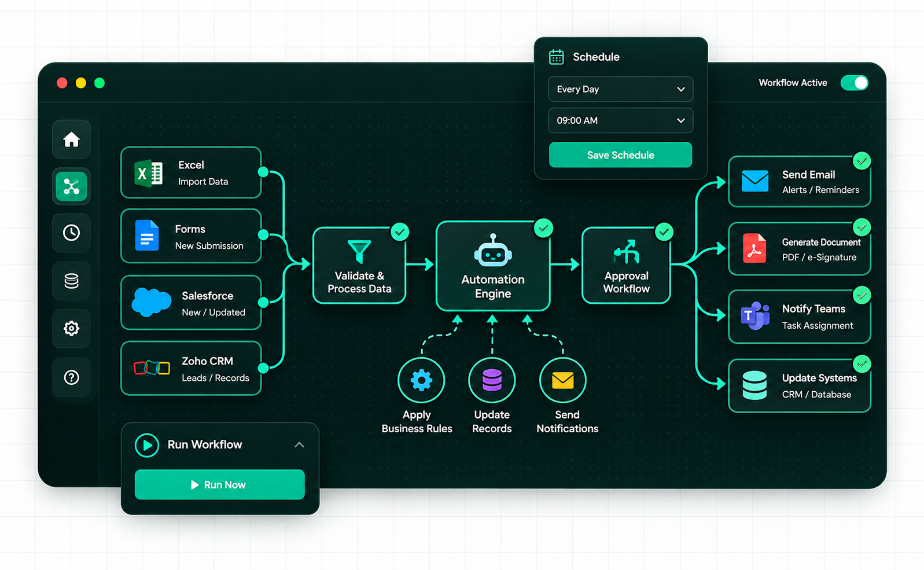
Task: Open the database sidebar icon
Action: (x=71, y=281)
